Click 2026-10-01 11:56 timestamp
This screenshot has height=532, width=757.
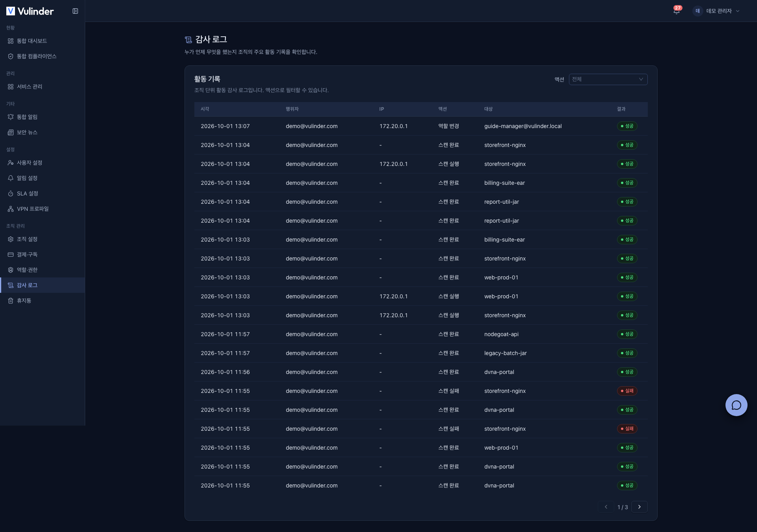[x=225, y=372]
